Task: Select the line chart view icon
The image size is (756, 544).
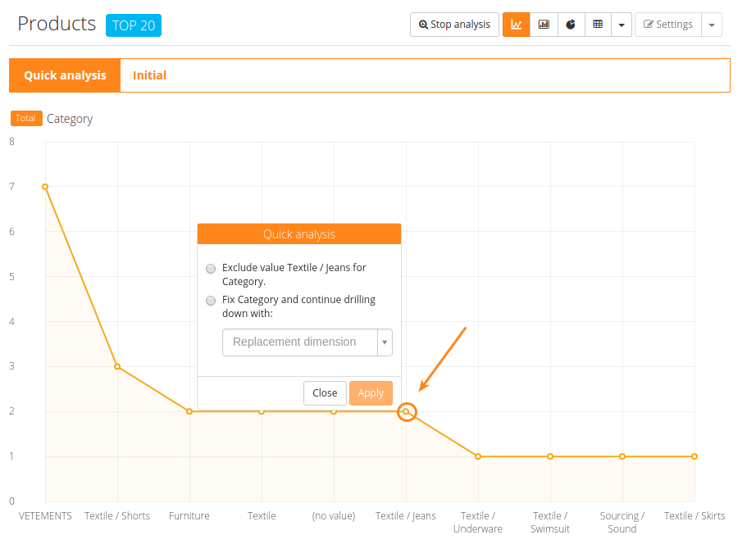Action: (516, 25)
